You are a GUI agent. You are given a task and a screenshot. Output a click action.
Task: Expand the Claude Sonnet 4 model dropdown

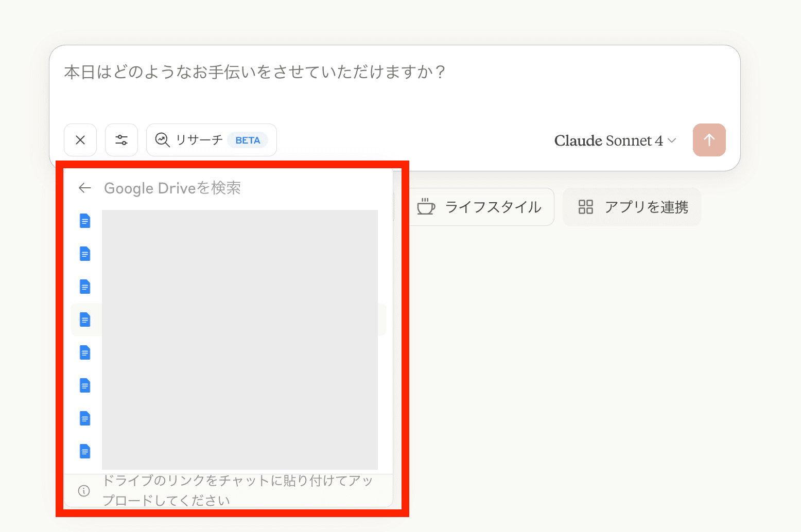pyautogui.click(x=615, y=140)
